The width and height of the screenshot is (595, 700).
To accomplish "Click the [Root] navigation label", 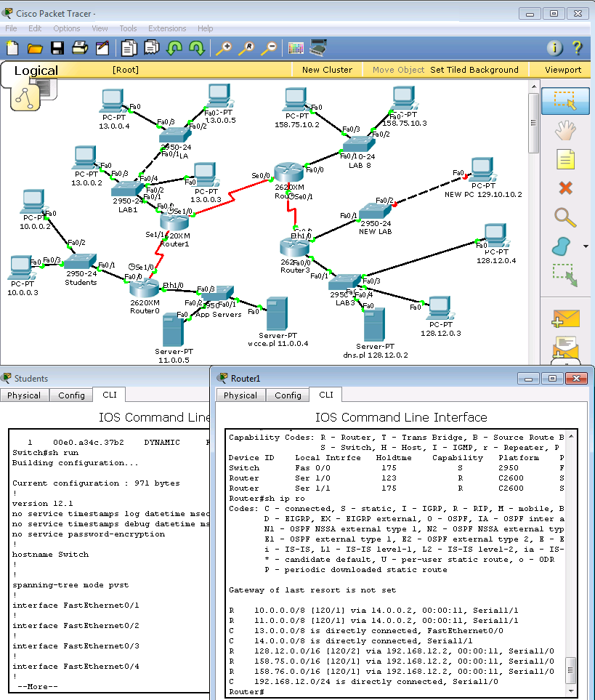I will tap(126, 70).
